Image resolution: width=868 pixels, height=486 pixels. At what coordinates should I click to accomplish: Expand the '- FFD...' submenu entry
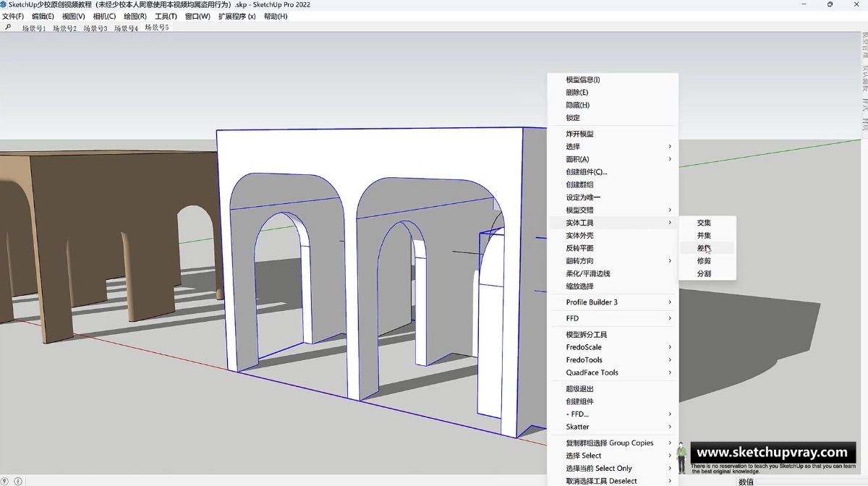[x=613, y=414]
